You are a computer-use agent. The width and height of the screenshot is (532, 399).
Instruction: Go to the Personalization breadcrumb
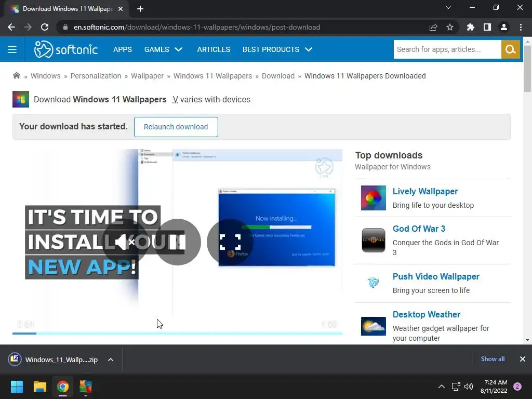pyautogui.click(x=96, y=76)
